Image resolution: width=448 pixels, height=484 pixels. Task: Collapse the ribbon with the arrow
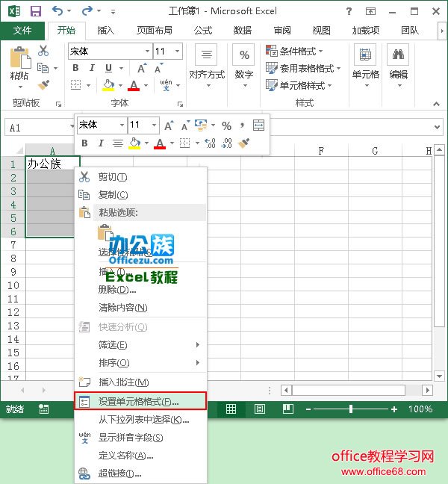click(x=436, y=104)
